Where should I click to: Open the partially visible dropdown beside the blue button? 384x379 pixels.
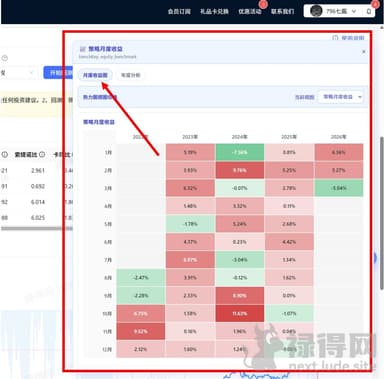[18, 73]
